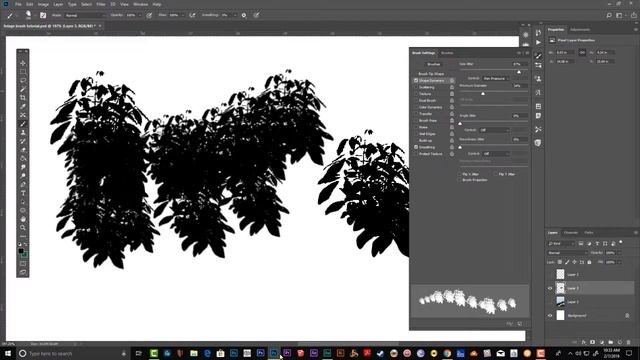Click the brush stroke preview area
Screen dimensions: 640x360
[470, 301]
